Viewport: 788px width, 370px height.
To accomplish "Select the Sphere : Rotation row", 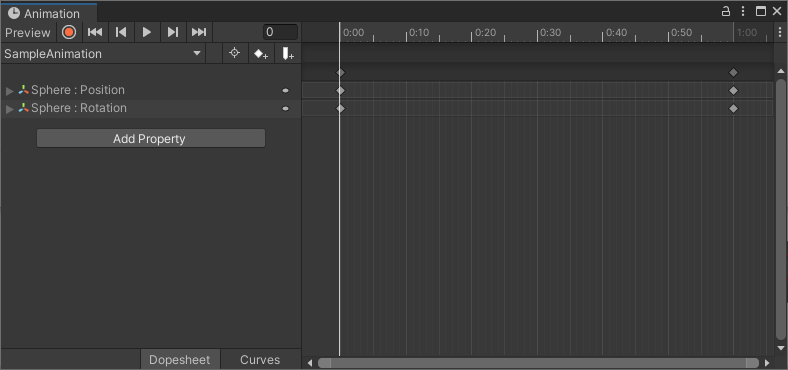I will point(151,109).
